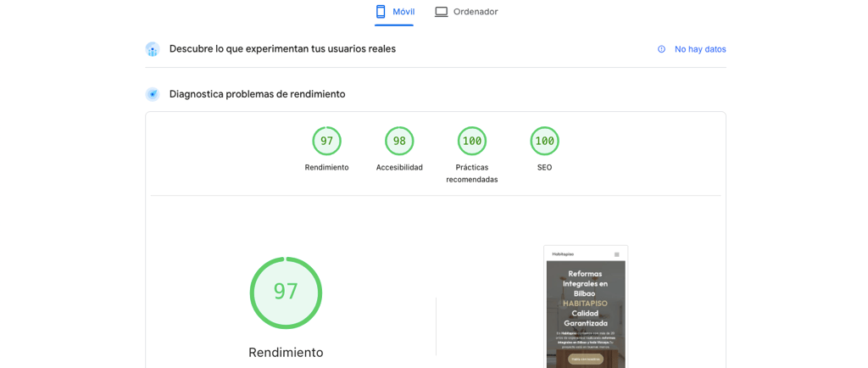
Task: Click the real users experience icon
Action: 153,49
